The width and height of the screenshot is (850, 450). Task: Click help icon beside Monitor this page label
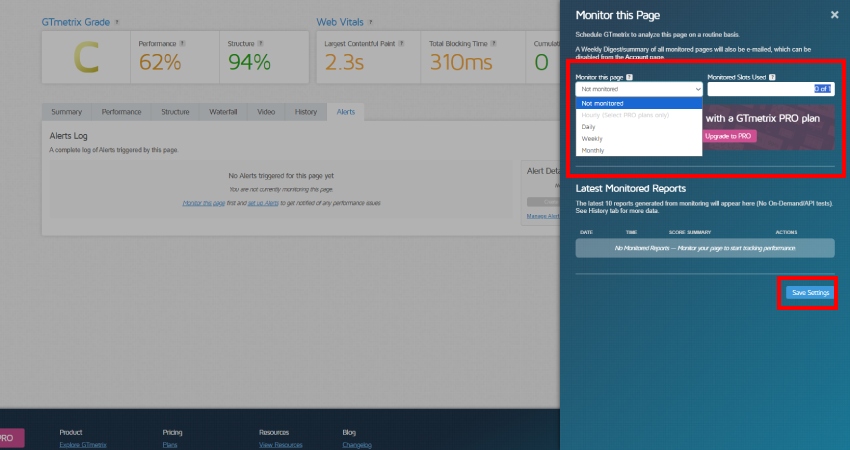point(629,77)
